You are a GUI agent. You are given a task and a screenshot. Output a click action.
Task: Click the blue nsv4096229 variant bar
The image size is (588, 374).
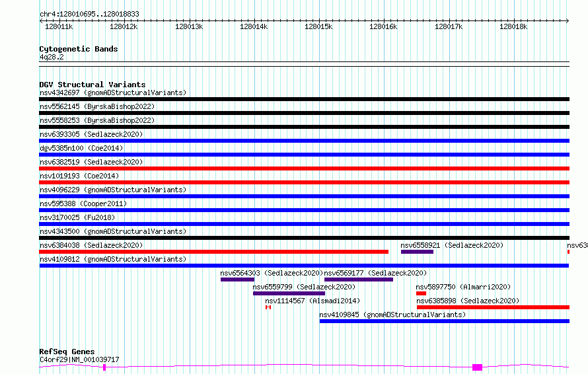(304, 196)
